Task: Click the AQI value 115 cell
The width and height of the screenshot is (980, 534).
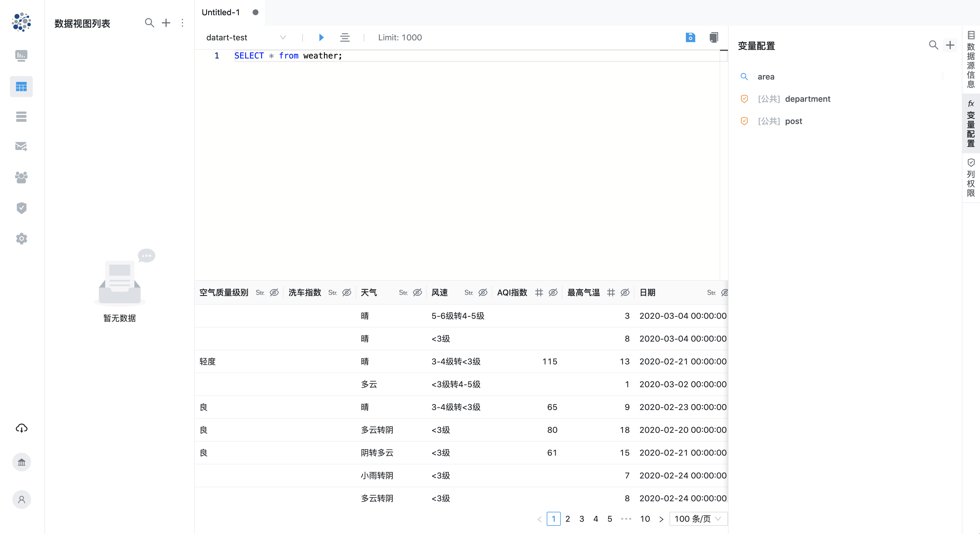Action: (550, 361)
